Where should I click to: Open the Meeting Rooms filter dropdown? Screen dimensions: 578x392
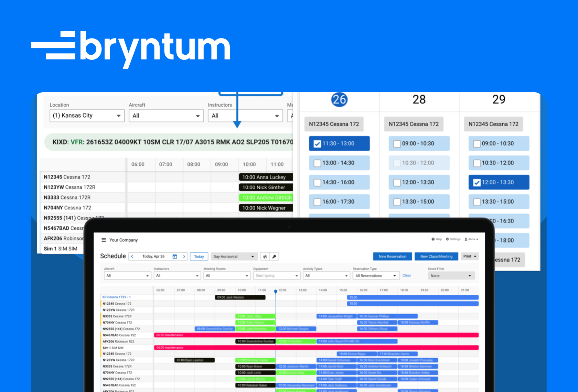(x=227, y=275)
